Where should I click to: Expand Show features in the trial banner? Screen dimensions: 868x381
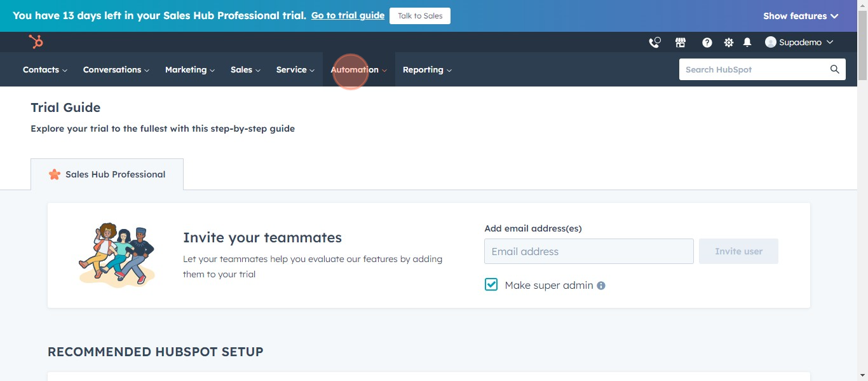tap(801, 16)
